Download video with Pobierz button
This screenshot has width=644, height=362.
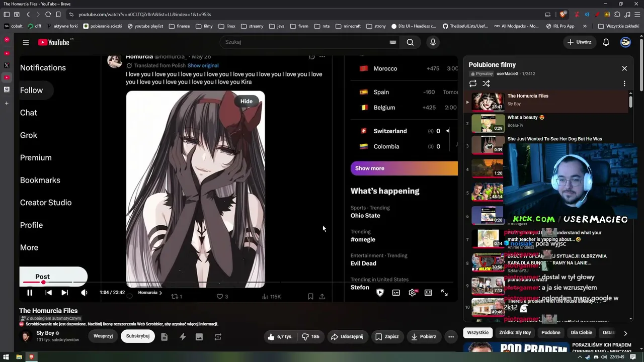click(423, 337)
